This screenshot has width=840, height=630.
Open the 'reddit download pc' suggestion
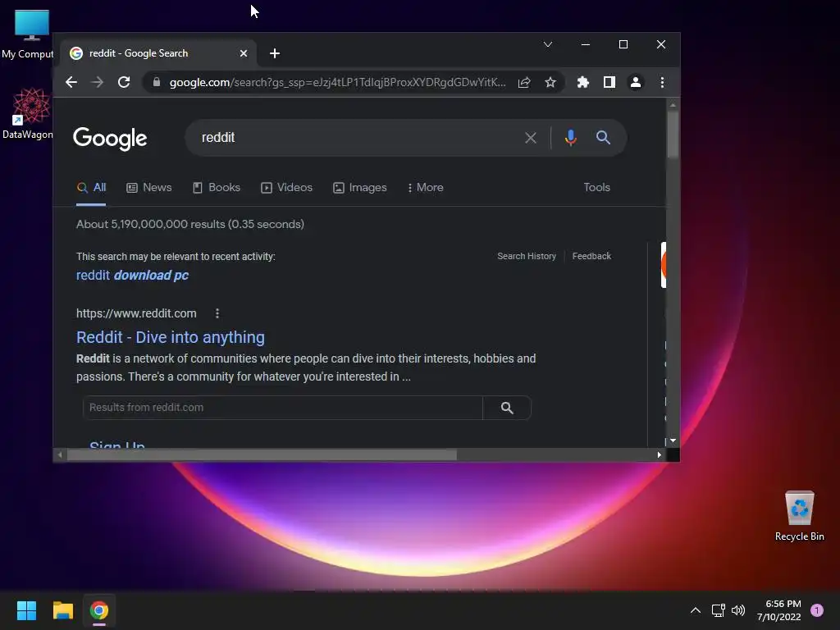[132, 275]
